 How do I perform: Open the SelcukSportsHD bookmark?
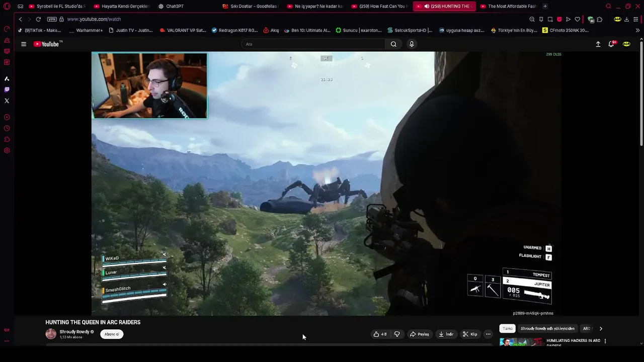410,30
